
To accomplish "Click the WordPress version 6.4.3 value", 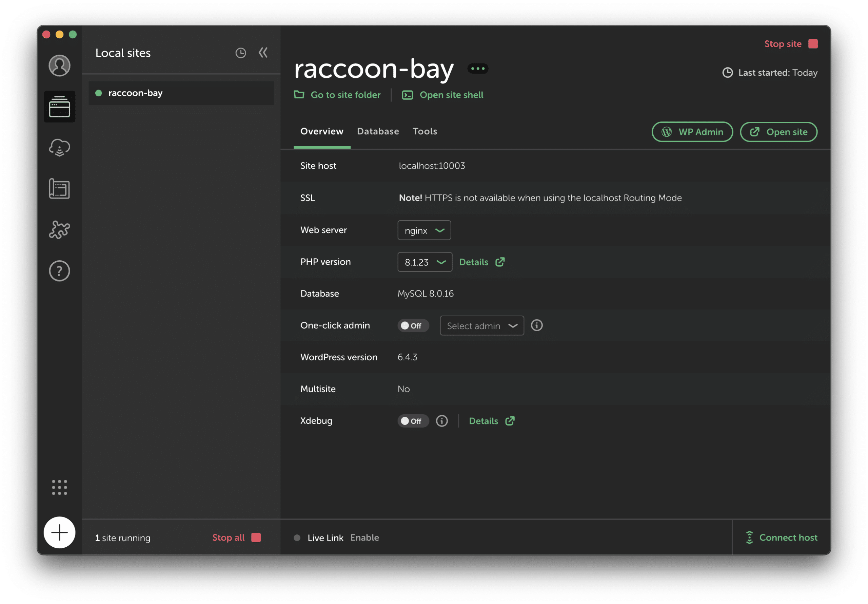I will point(408,357).
